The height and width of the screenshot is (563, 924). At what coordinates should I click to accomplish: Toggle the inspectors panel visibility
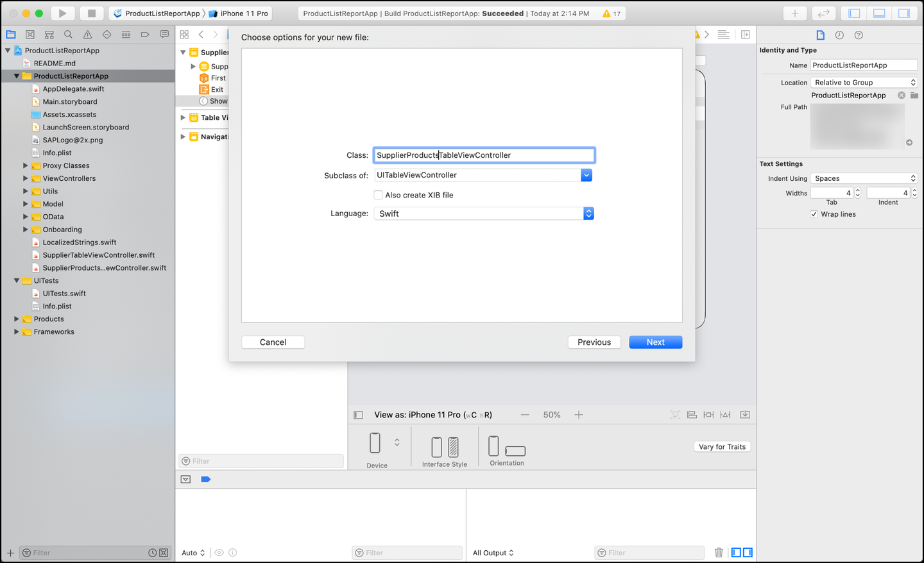point(904,13)
